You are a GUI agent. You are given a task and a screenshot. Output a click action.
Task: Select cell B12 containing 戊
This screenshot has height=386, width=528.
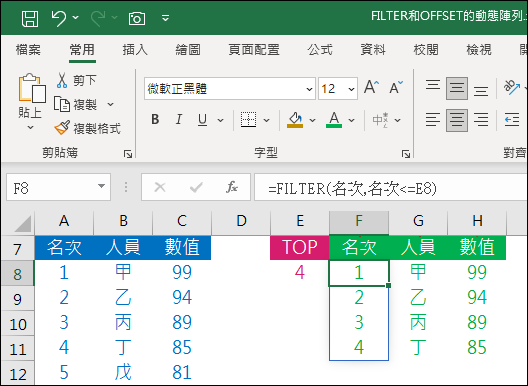click(123, 373)
